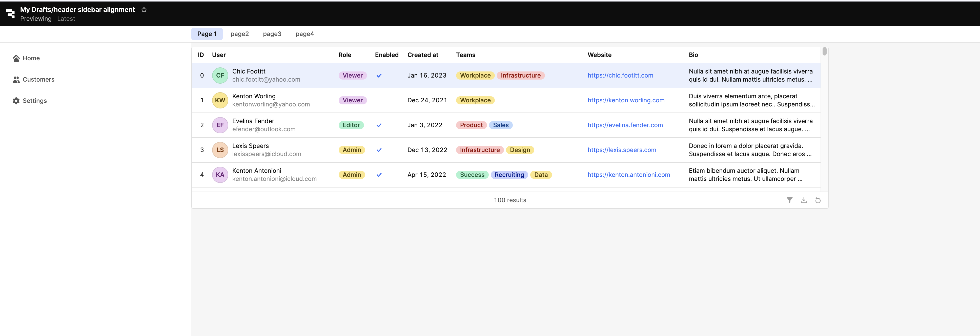Viewport: 980px width, 336px height.
Task: Sort by the Website column header
Action: [x=599, y=55]
